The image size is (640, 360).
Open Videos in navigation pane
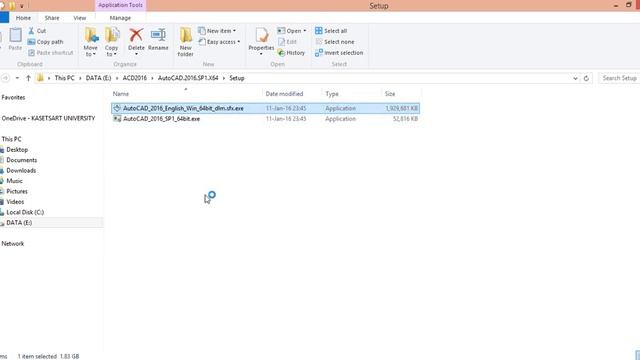click(x=15, y=202)
